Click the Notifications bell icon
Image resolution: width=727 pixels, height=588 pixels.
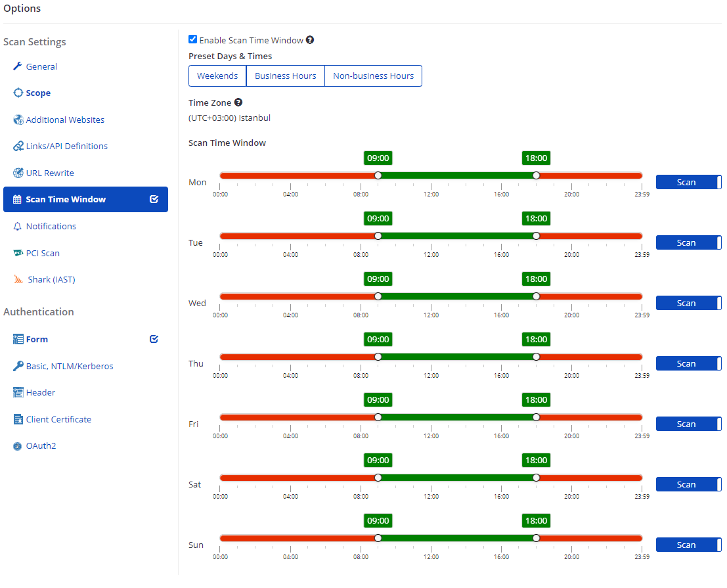pos(18,227)
